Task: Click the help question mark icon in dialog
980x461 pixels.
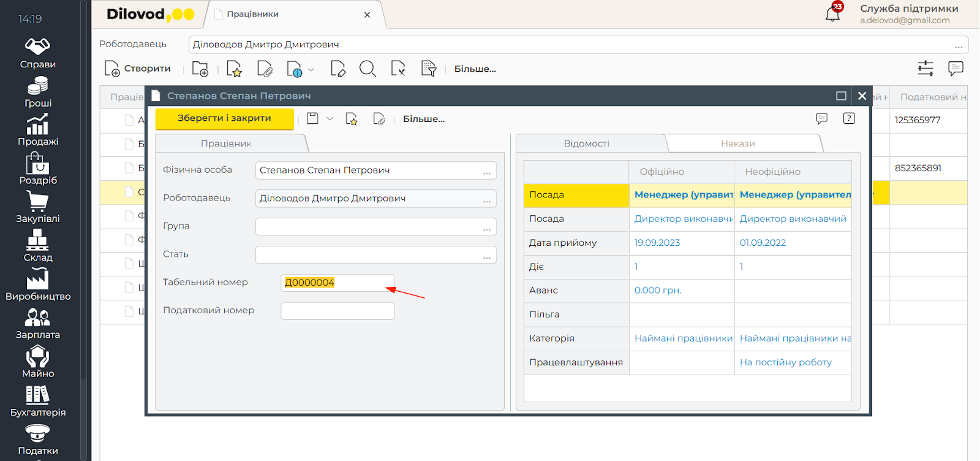Action: pos(849,119)
